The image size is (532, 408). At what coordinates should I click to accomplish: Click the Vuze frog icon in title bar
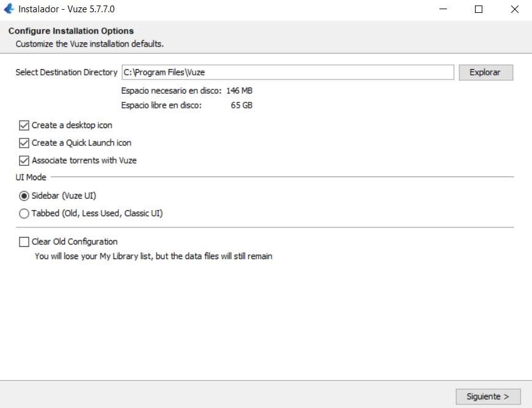point(9,9)
